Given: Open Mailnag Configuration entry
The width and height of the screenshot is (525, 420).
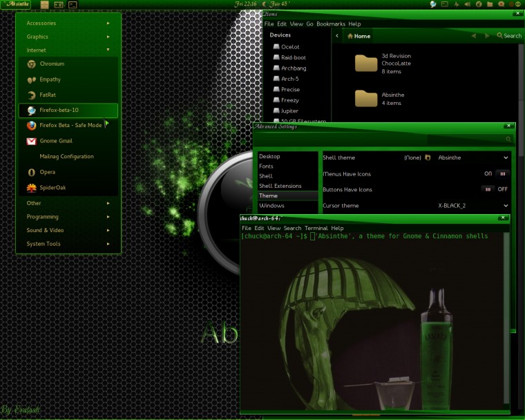Looking at the screenshot, I should (68, 156).
